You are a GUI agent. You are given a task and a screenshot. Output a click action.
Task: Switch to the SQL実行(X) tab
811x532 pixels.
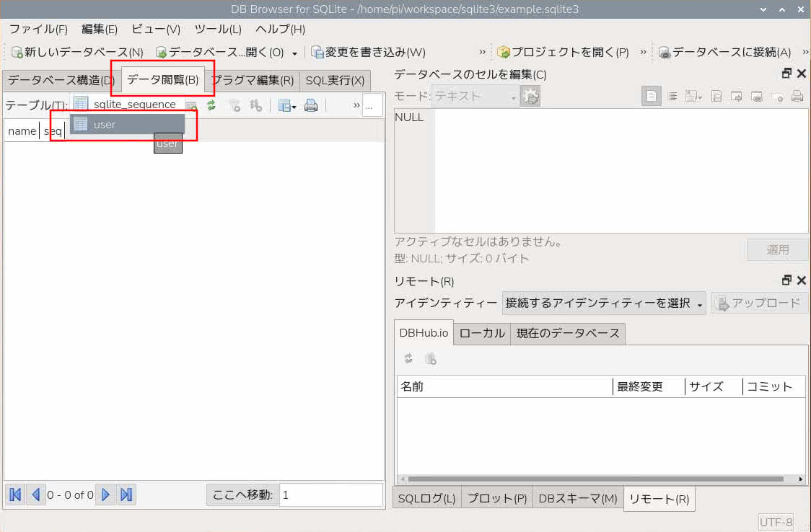click(x=335, y=81)
